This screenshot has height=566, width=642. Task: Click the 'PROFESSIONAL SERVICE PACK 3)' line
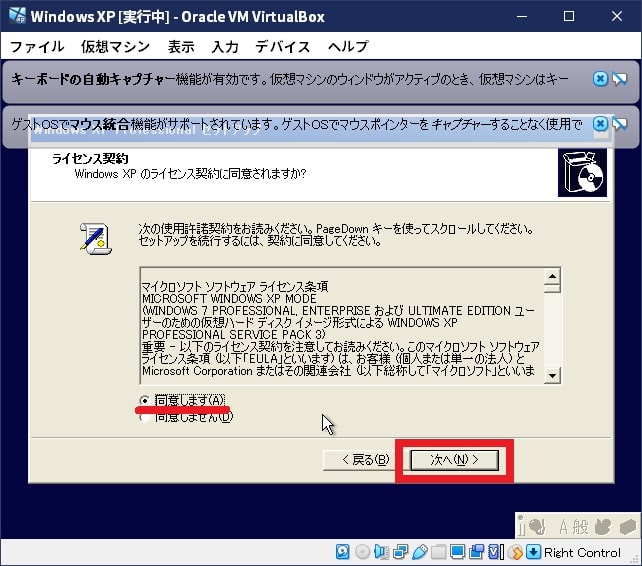[234, 335]
